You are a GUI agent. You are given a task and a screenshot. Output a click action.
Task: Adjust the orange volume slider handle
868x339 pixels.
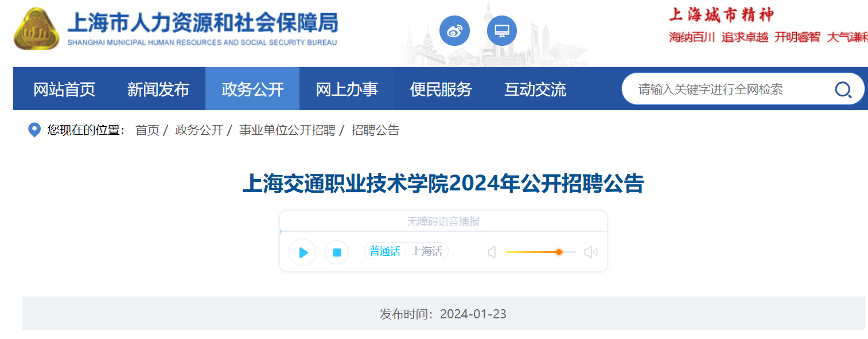tap(559, 252)
